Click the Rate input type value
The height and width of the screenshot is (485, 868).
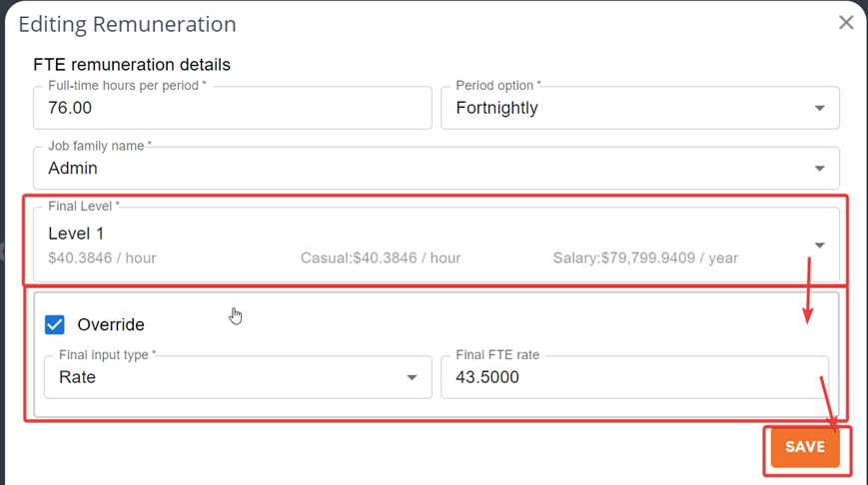(x=77, y=377)
